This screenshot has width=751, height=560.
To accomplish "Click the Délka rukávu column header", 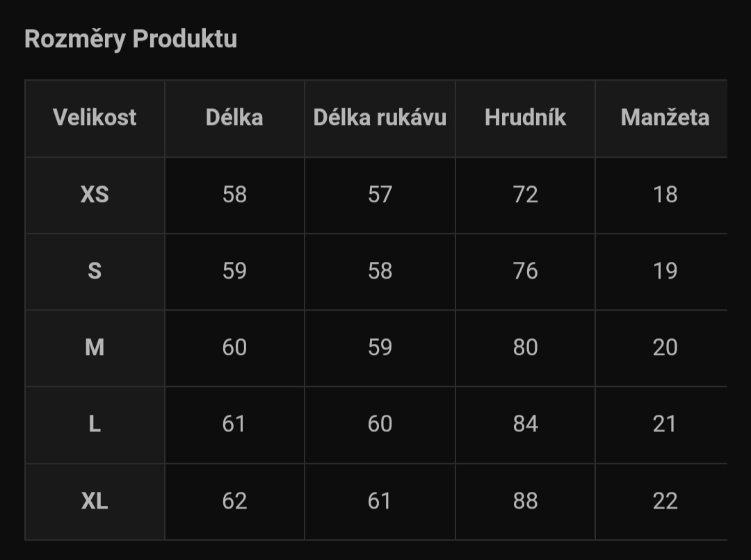I will coord(380,117).
